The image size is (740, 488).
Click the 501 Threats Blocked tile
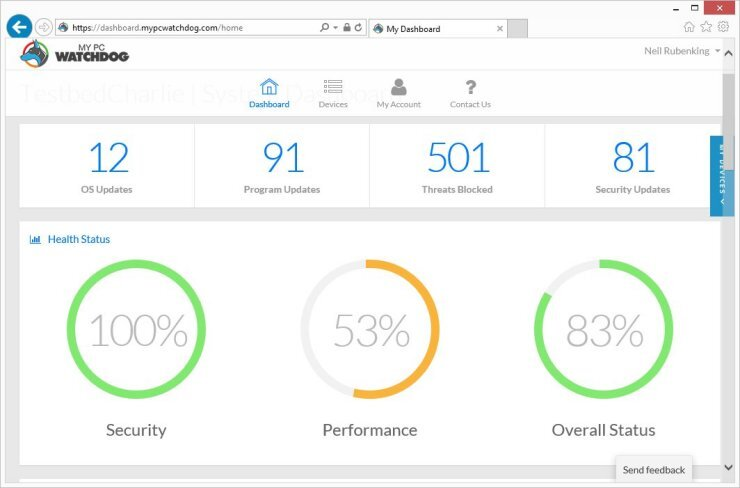click(457, 166)
